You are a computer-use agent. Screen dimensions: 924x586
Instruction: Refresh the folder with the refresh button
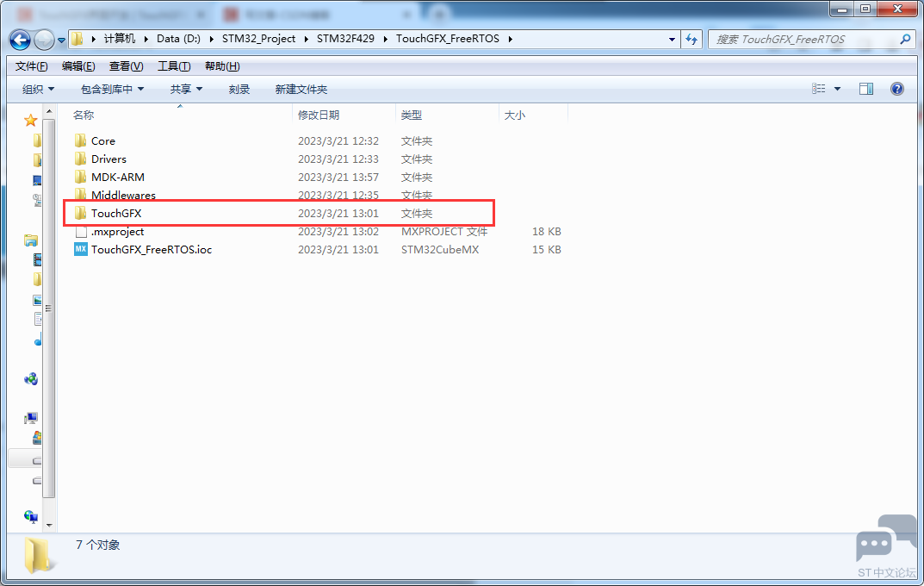tap(691, 40)
